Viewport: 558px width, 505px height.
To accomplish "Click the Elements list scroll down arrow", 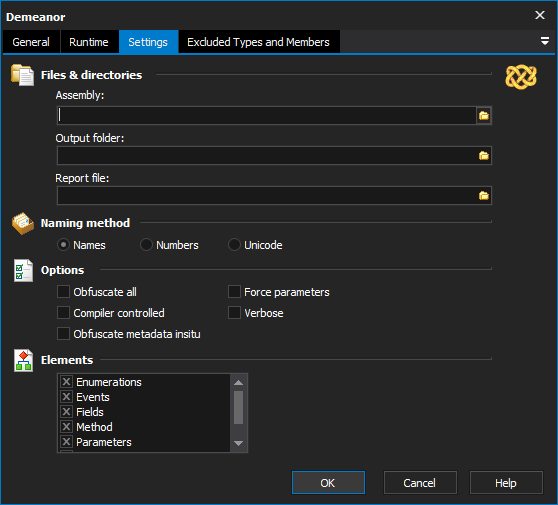I will point(238,443).
